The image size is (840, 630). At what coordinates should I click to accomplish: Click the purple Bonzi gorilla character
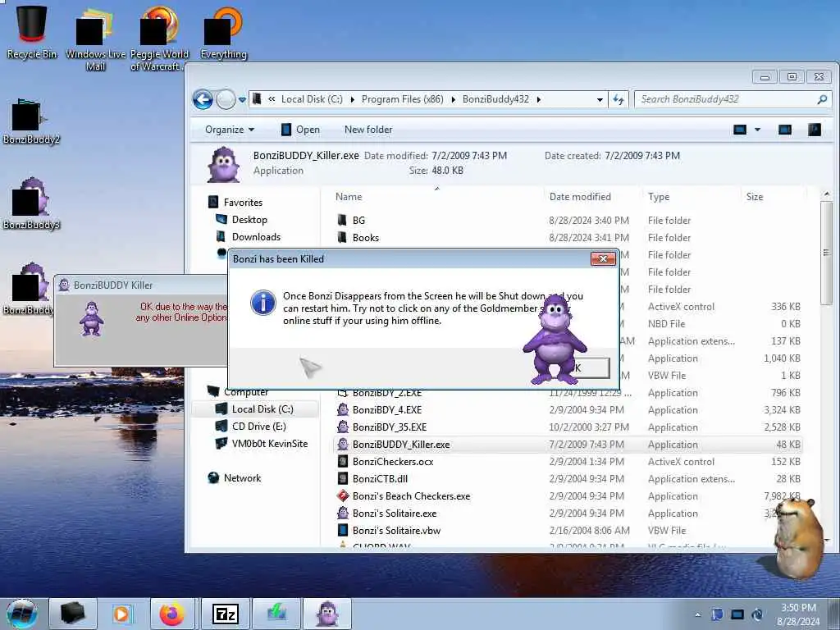[555, 340]
